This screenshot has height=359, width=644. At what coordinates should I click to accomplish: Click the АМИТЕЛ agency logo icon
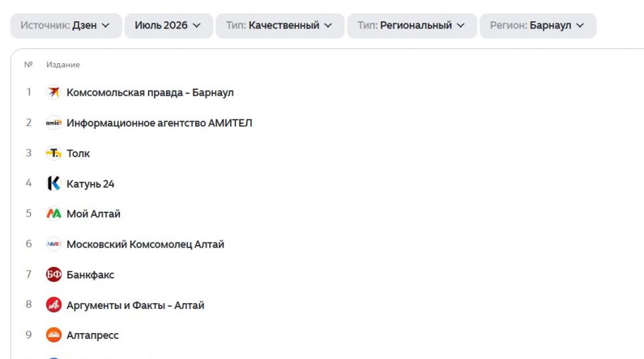(54, 123)
